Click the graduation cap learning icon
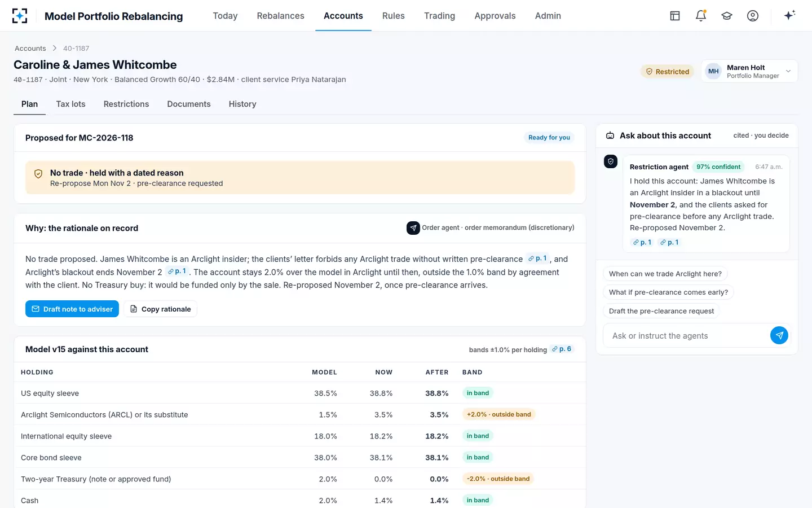The width and height of the screenshot is (812, 508). 727,16
